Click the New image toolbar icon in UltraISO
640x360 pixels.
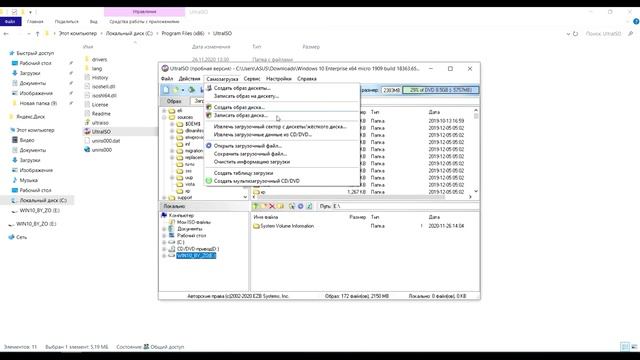(166, 90)
